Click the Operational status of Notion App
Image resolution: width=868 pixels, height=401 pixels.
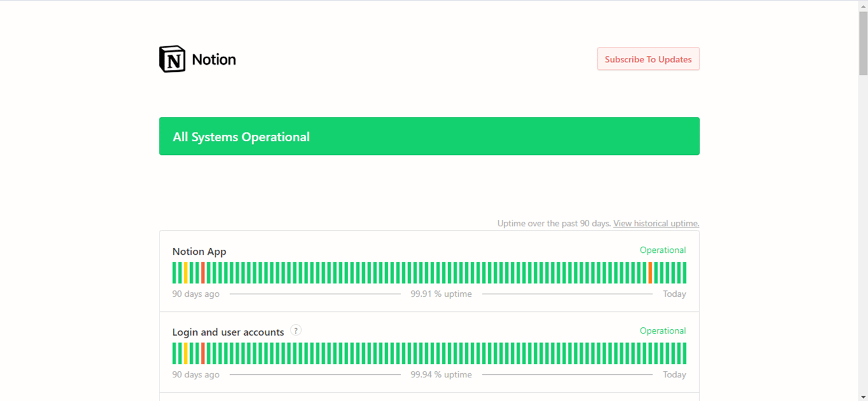(663, 250)
